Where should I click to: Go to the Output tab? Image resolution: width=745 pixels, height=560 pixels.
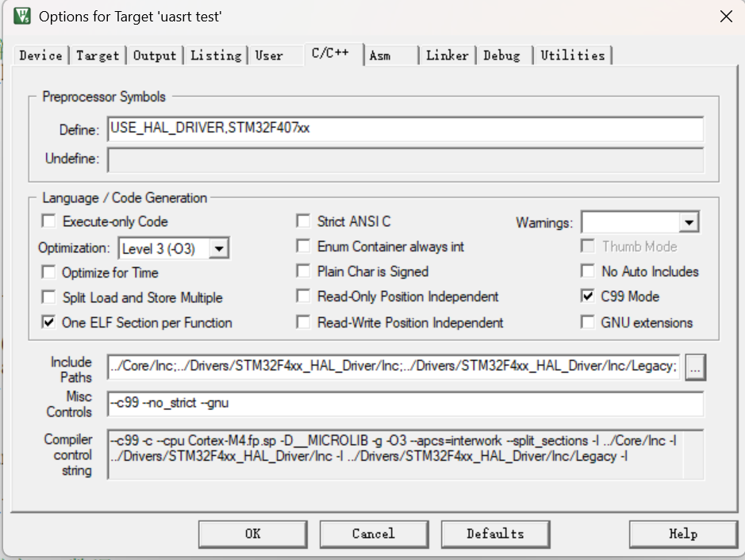155,56
